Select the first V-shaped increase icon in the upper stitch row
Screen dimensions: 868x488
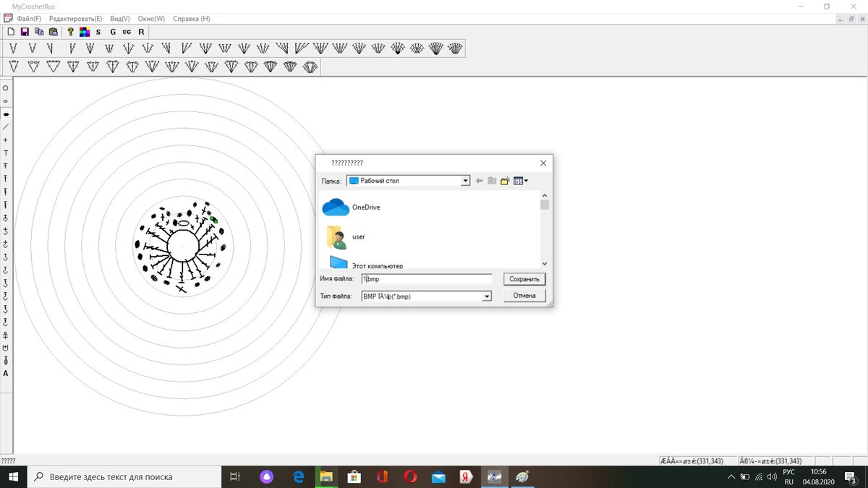pos(14,48)
